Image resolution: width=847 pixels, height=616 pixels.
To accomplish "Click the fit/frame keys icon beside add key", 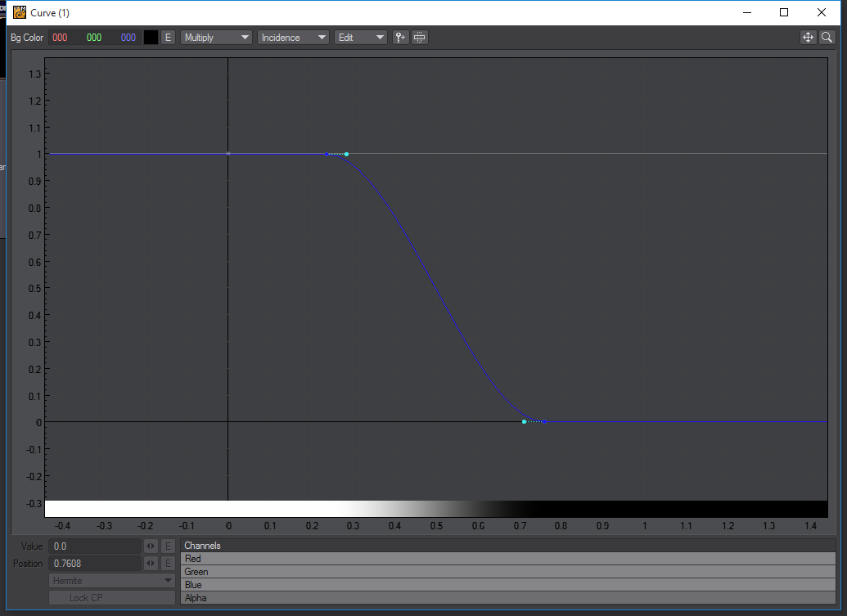I will pos(419,38).
